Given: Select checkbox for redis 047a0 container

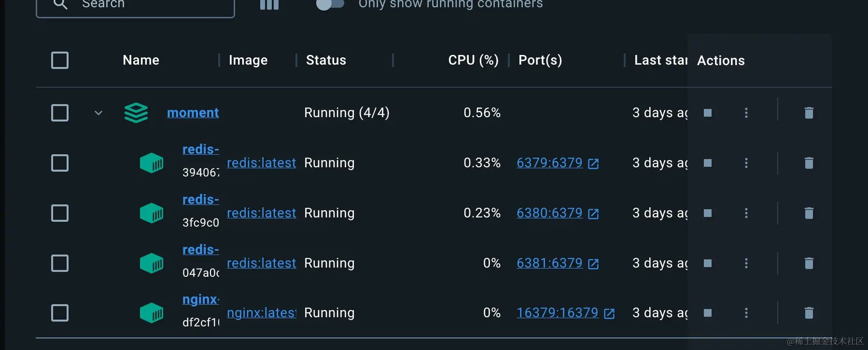Looking at the screenshot, I should coord(60,263).
